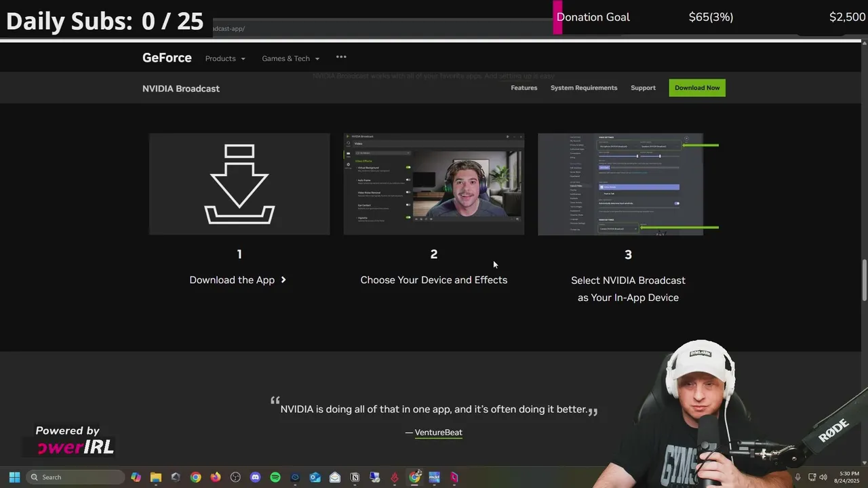Open the Windows Start menu
868x488 pixels.
coord(14,477)
